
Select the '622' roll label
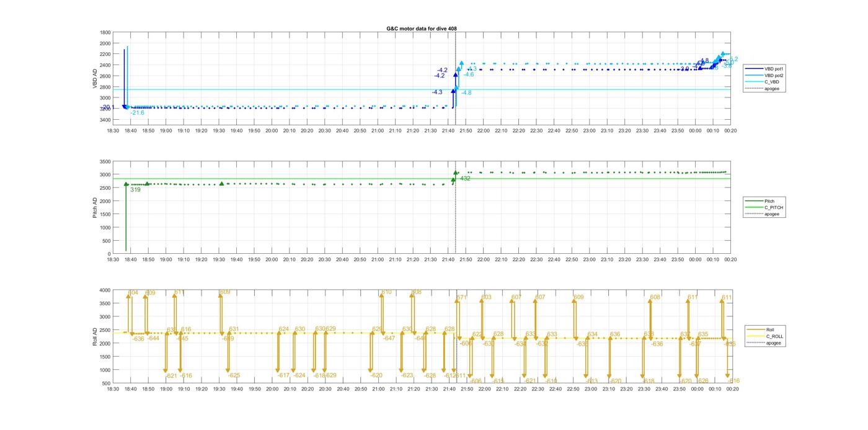[477, 334]
